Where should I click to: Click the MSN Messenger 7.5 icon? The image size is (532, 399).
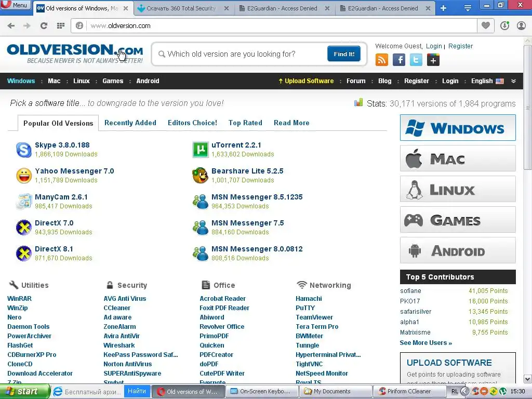click(x=201, y=228)
